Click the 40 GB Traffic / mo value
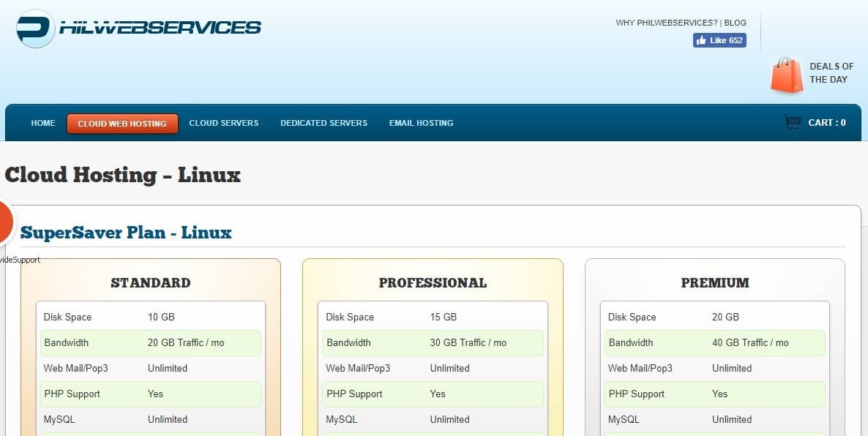Viewport: 868px width, 436px height. 750,342
